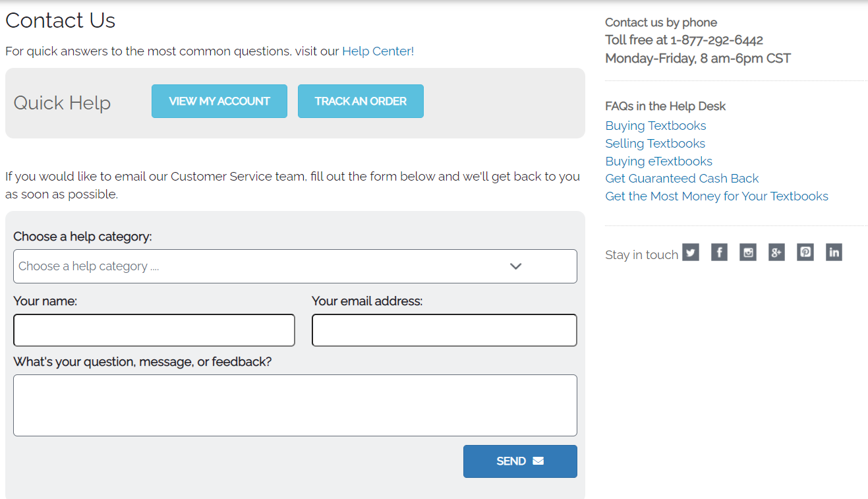Open the Google Plus social icon
The width and height of the screenshot is (868, 499).
pyautogui.click(x=776, y=252)
